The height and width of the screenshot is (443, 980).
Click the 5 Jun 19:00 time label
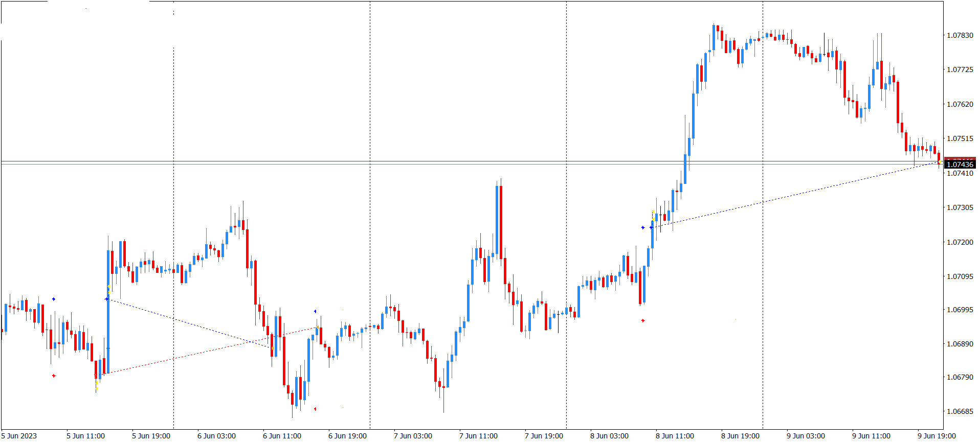151,436
